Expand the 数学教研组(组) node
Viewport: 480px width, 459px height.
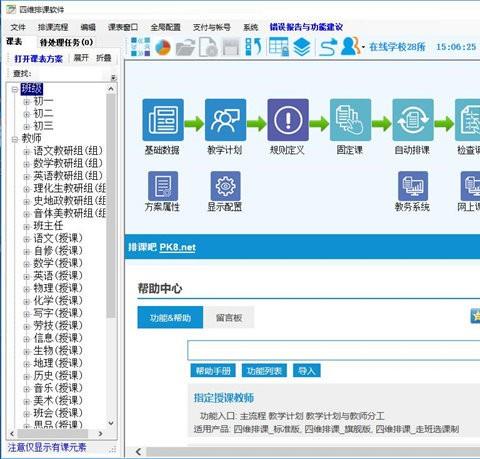27,164
